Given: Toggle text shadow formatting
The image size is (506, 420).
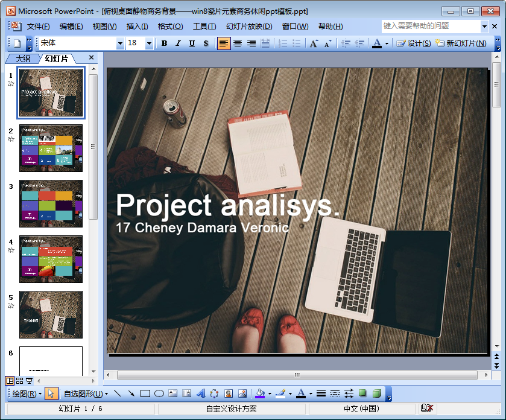Looking at the screenshot, I should pos(206,43).
